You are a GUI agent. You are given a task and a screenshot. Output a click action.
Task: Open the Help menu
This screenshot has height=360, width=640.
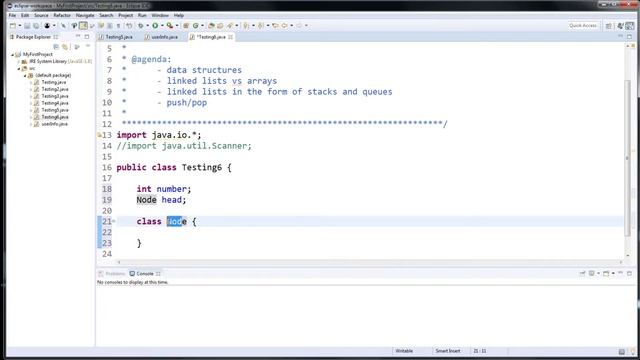coord(179,15)
